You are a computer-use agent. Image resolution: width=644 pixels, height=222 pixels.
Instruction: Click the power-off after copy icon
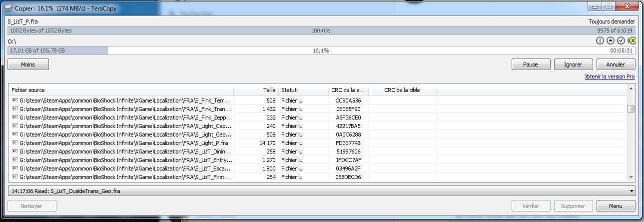[601, 40]
